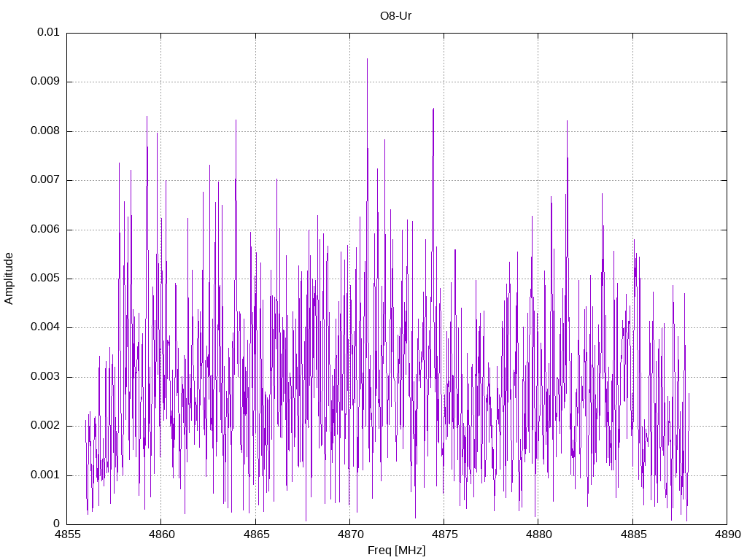Click the x-axis tick label 4885
The width and height of the screenshot is (747, 560).
[x=633, y=534]
